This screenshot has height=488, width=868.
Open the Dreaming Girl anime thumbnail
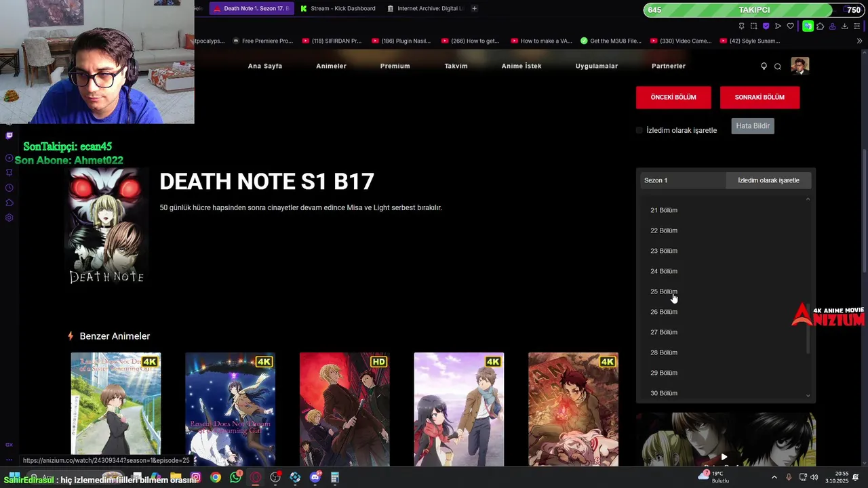pos(230,409)
